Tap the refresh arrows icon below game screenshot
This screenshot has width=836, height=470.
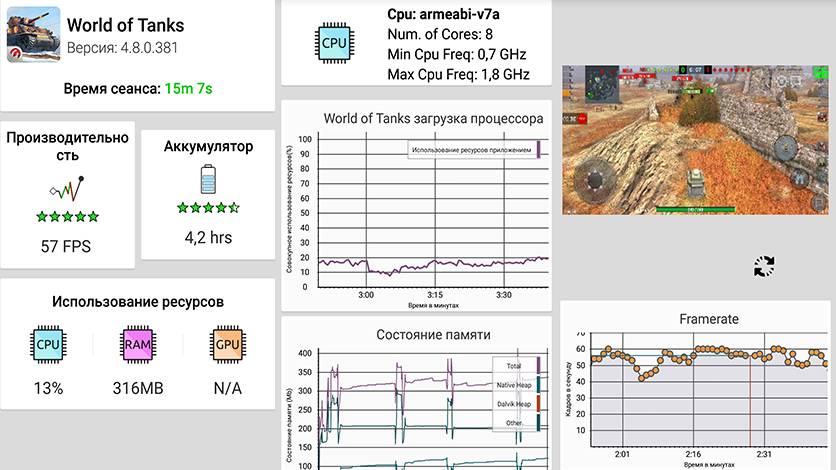click(x=765, y=266)
